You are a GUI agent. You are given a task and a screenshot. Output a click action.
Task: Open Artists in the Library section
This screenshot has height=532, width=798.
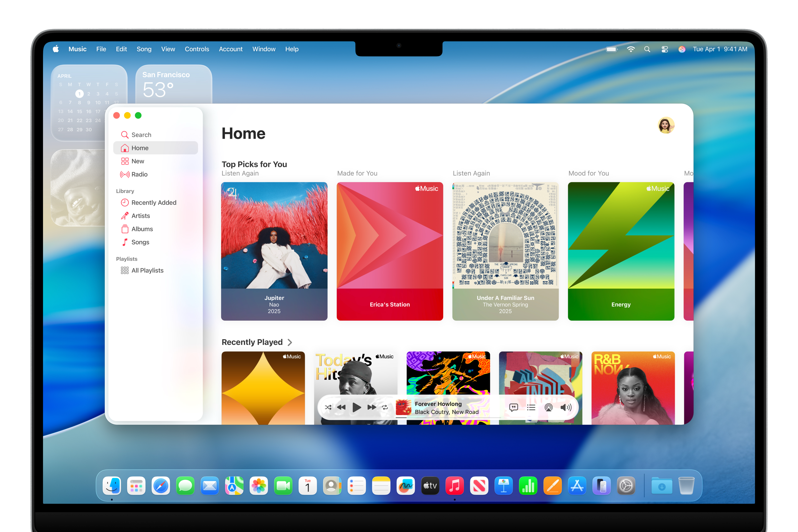click(x=140, y=216)
